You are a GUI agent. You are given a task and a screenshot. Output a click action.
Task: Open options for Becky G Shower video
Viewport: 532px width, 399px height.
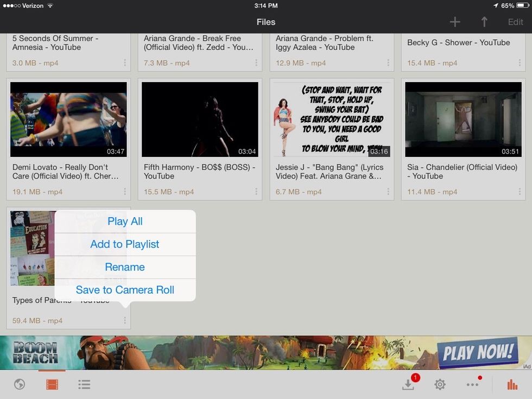(x=520, y=62)
